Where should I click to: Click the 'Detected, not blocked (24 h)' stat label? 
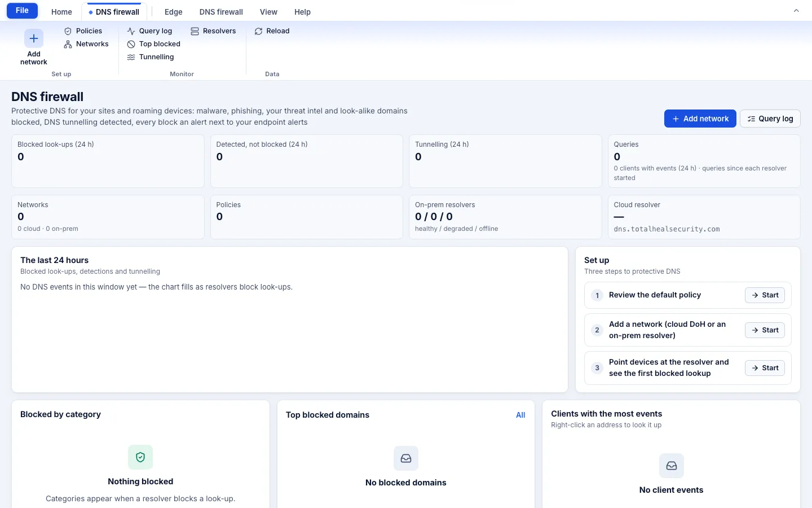point(262,144)
